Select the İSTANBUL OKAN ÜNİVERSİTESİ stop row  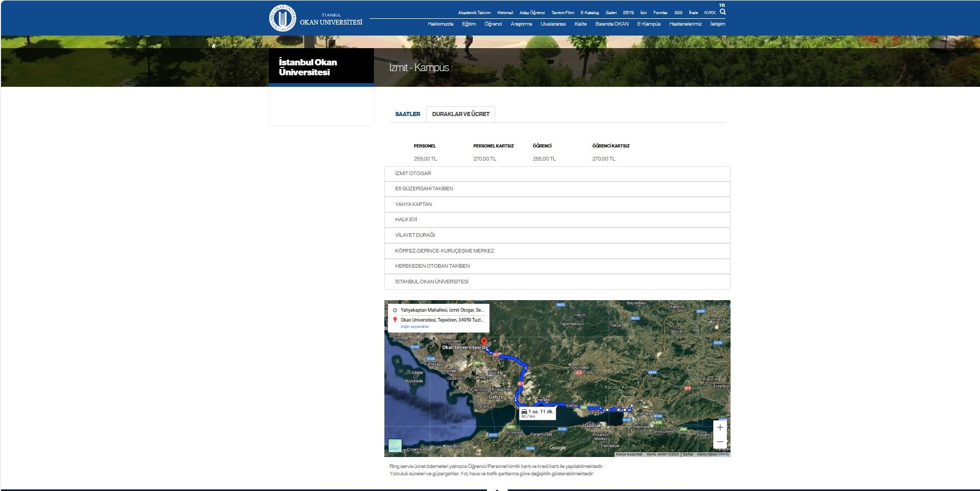click(x=557, y=282)
